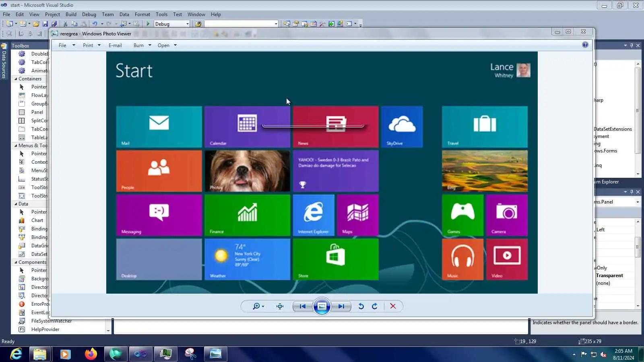Click E-mail in Photo Viewer

[x=115, y=45]
